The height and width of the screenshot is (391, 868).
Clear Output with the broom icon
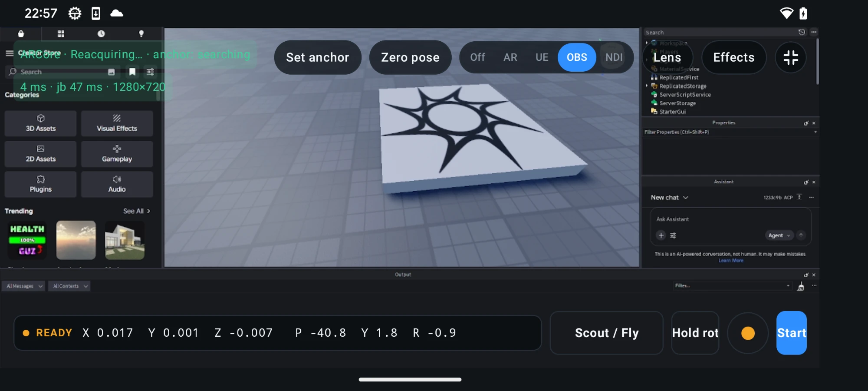click(x=801, y=286)
